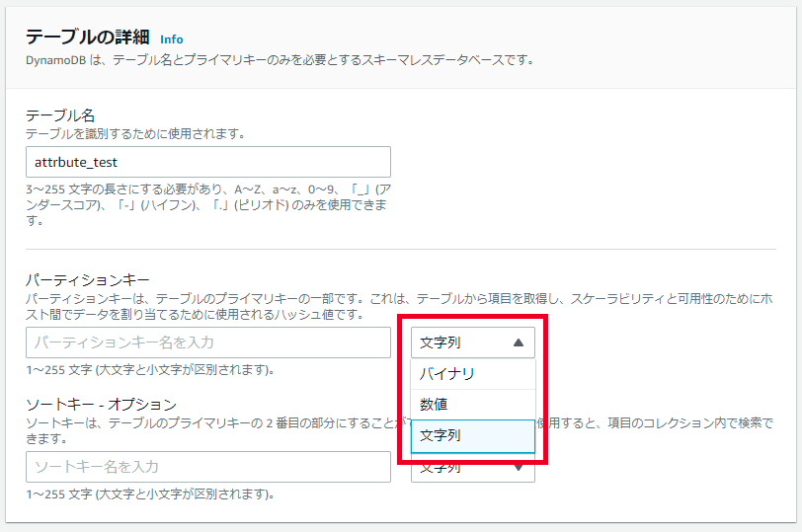Open the sort key type dropdown

[x=472, y=468]
